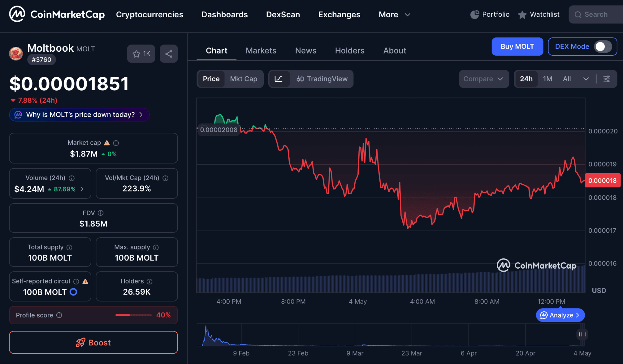Click the Moltbook coin avatar icon
Screen dimensions: 623x364
[16, 53]
